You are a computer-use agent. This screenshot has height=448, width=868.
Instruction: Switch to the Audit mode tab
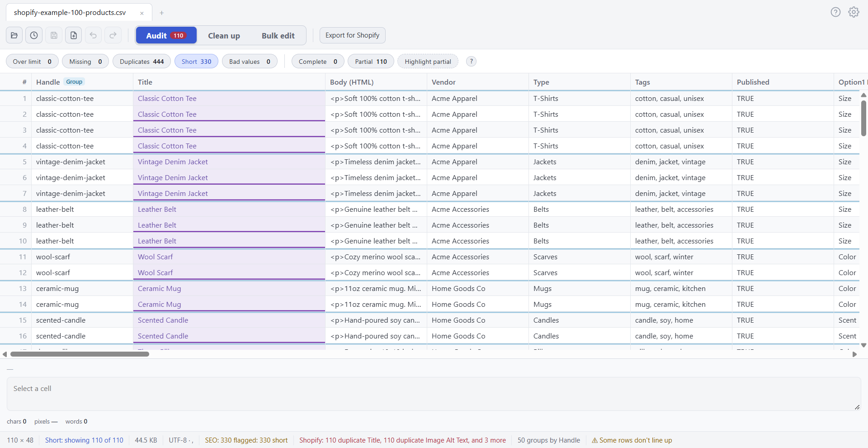click(166, 35)
